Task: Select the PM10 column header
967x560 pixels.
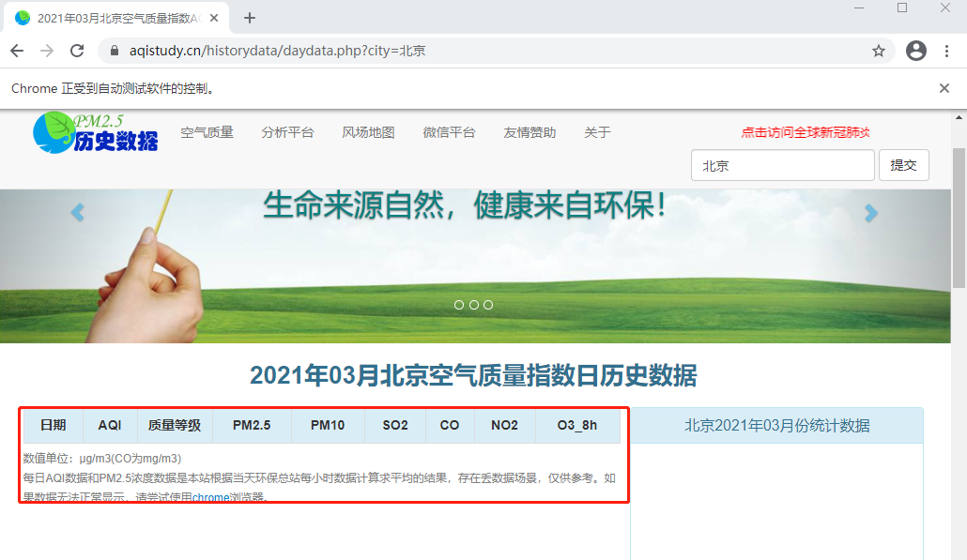Action: click(x=328, y=425)
